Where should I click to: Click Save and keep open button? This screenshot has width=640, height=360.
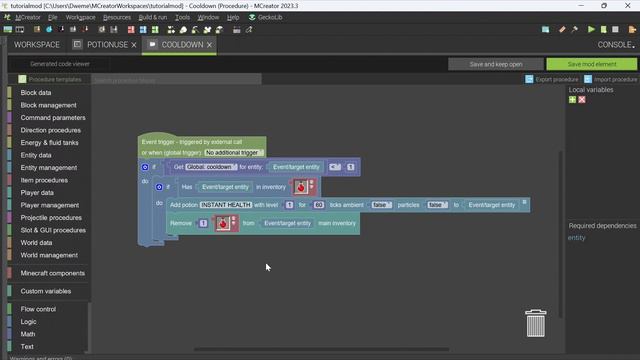tap(496, 64)
